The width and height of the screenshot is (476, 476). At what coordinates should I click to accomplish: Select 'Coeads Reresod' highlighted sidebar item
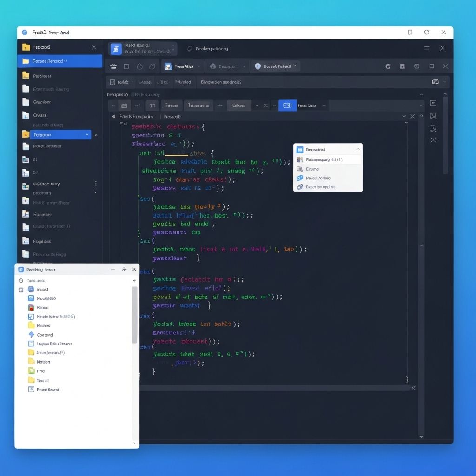click(59, 61)
